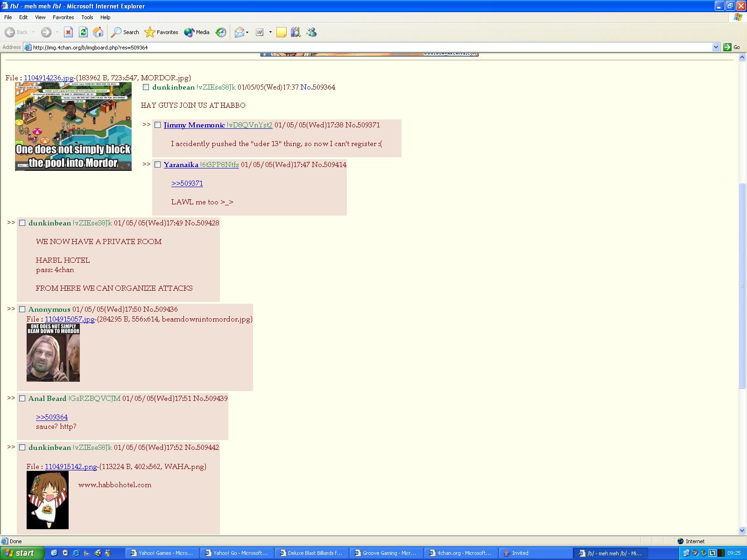Open the Search pane

click(x=125, y=32)
